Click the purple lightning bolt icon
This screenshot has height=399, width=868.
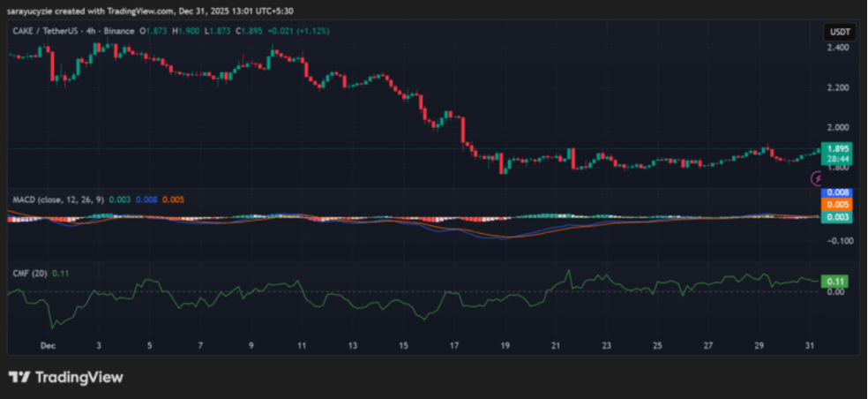816,178
